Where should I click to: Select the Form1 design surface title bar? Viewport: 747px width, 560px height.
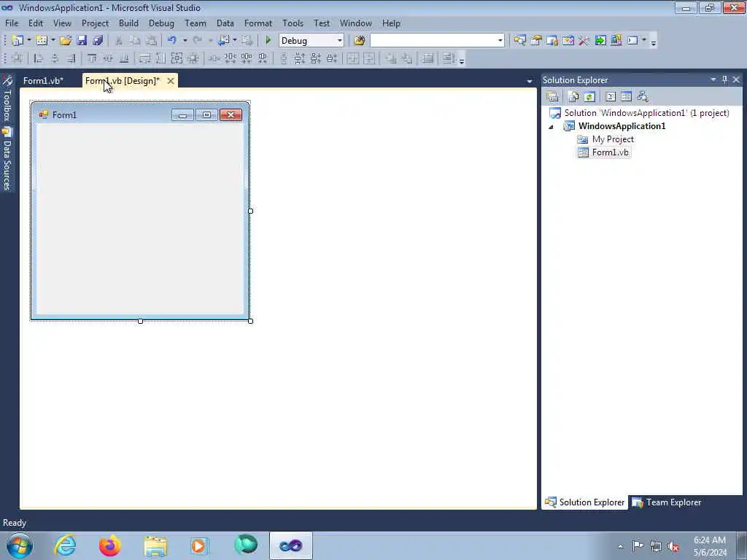tap(140, 114)
